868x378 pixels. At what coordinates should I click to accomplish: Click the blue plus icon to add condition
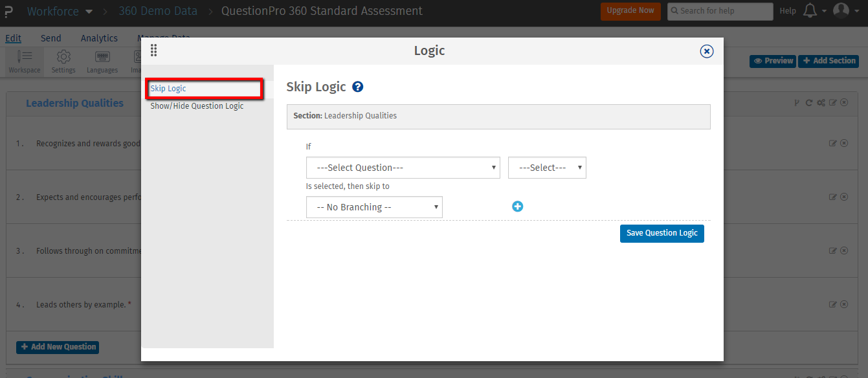pyautogui.click(x=517, y=206)
